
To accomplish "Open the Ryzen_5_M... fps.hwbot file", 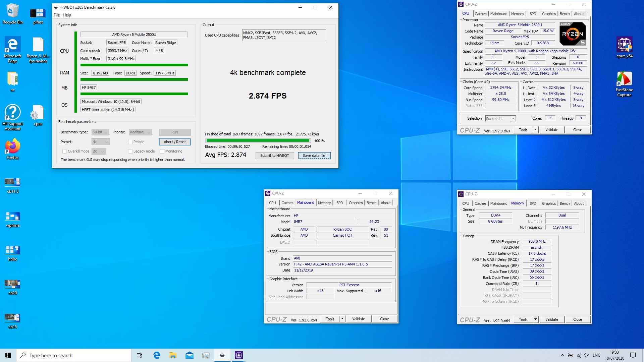I will (38, 50).
